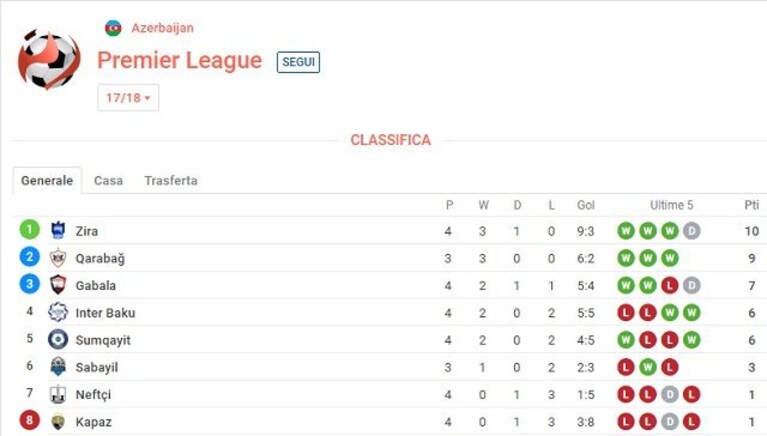Screen dimensions: 767x436
Task: Open the 17/18 season dropdown
Action: tap(128, 98)
